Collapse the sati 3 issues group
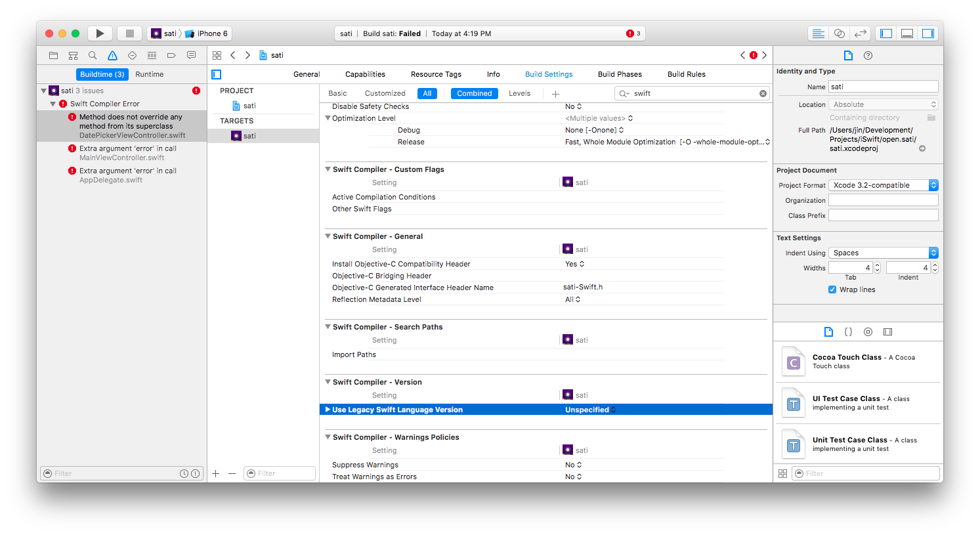The height and width of the screenshot is (535, 980). pos(44,91)
